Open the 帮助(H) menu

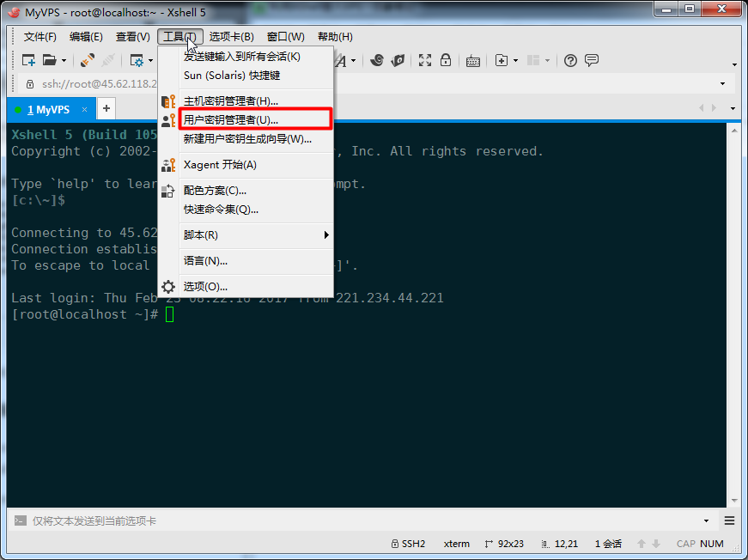[335, 37]
